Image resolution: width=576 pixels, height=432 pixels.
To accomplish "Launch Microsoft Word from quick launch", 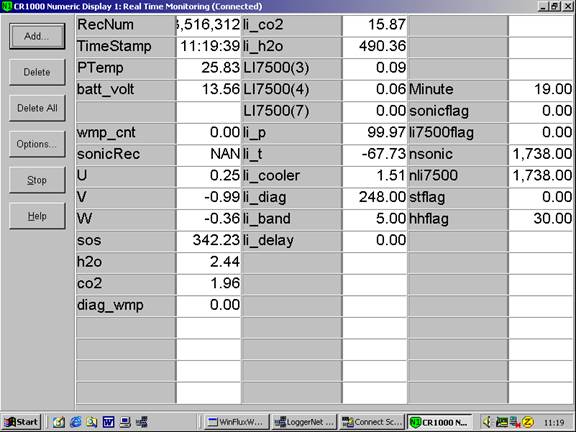I will pos(108,422).
